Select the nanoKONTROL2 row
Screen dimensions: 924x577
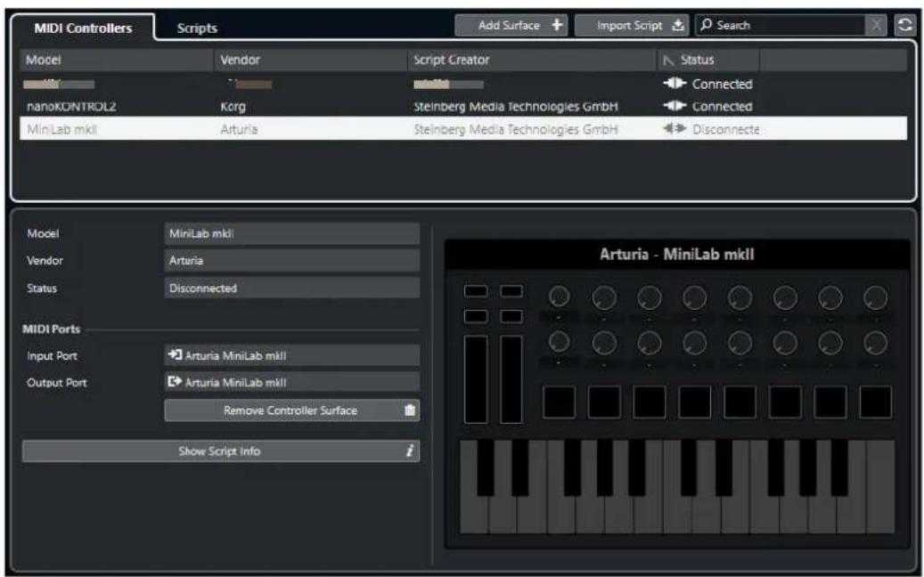coord(463,107)
